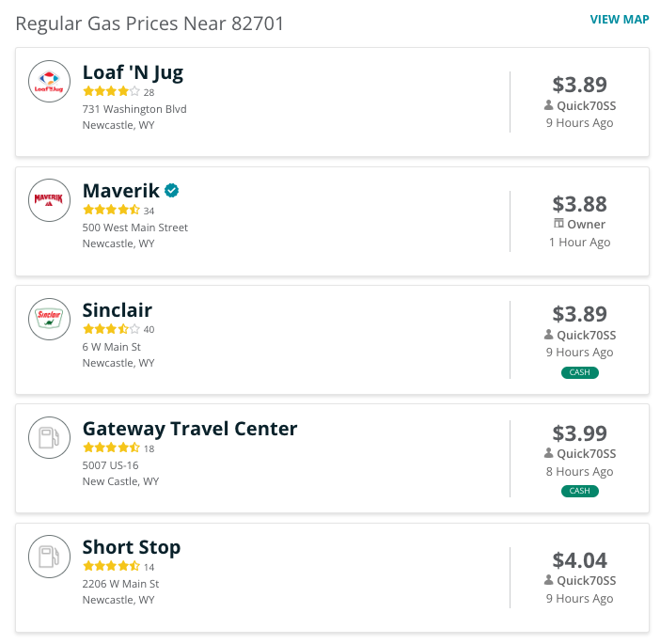The height and width of the screenshot is (644, 660).
Task: Click the $4.04 Short Stop price
Action: [579, 560]
